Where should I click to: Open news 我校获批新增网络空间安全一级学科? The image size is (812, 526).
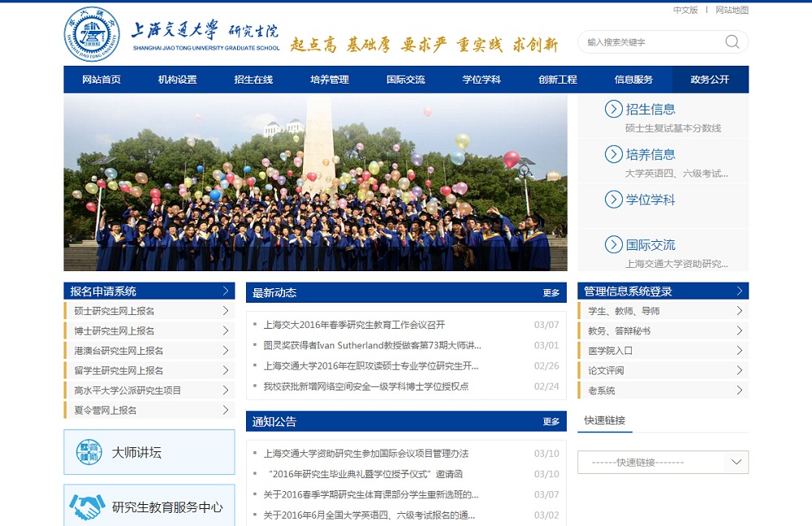[366, 386]
